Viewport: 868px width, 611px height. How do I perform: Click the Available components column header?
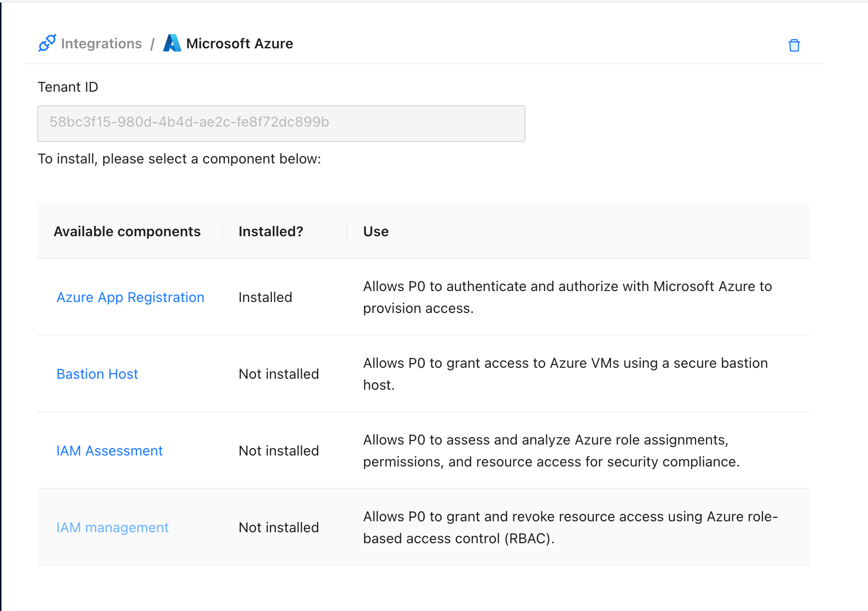coord(127,232)
